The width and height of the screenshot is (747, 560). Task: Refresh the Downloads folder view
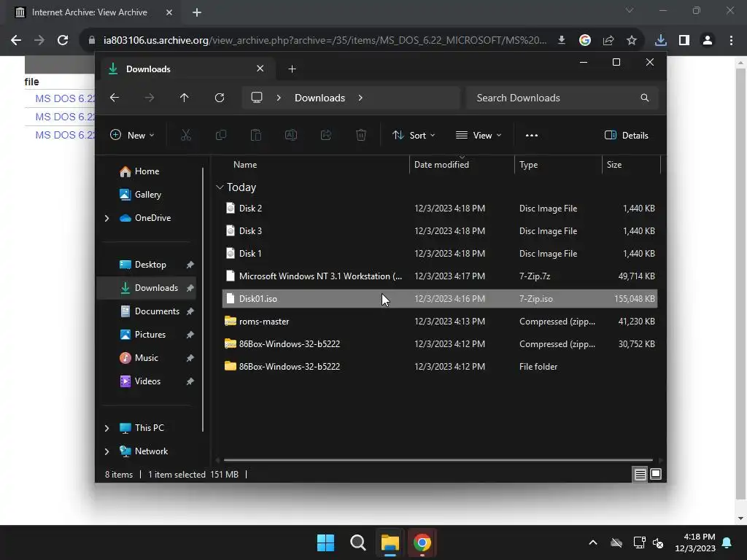click(x=220, y=98)
